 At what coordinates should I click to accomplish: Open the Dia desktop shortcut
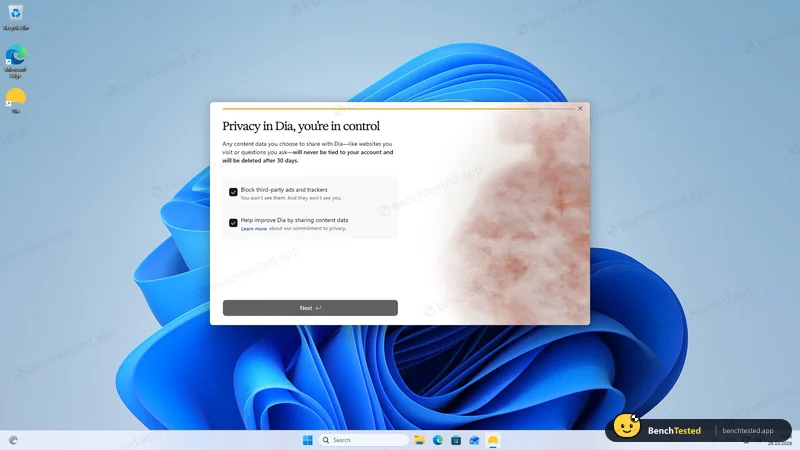pyautogui.click(x=15, y=101)
